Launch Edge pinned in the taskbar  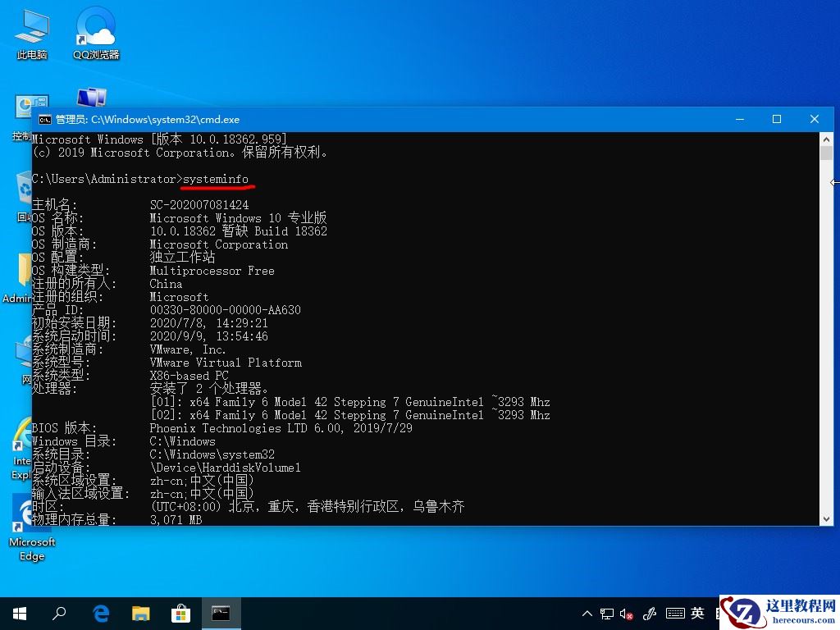(x=100, y=613)
